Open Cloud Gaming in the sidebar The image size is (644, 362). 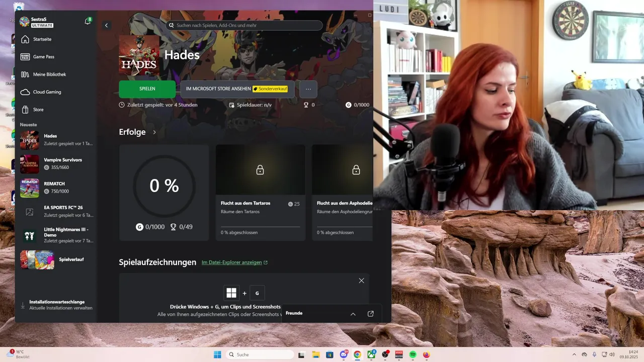tap(55, 92)
